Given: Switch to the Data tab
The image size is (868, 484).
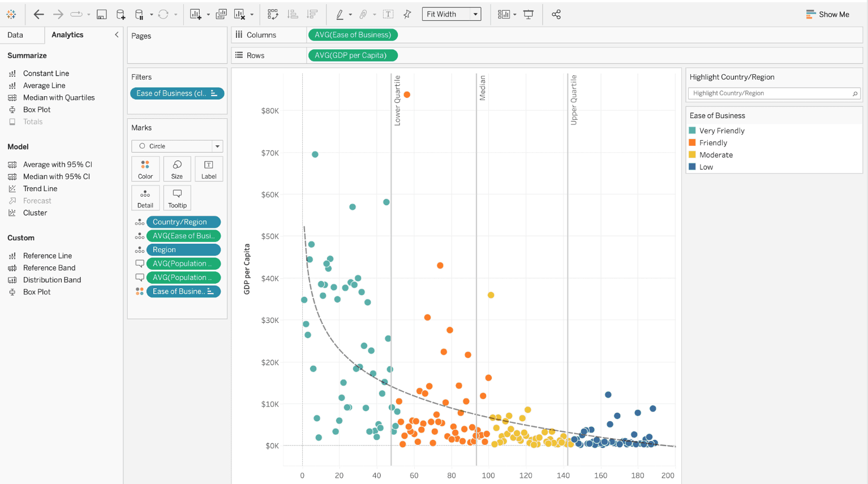Looking at the screenshot, I should [x=15, y=34].
